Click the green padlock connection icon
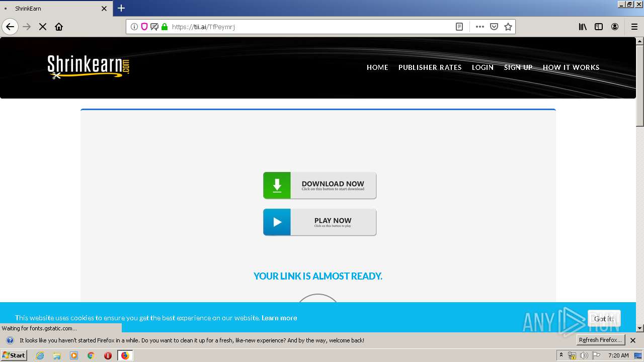Screen dimensions: 644x362 [x=165, y=27]
